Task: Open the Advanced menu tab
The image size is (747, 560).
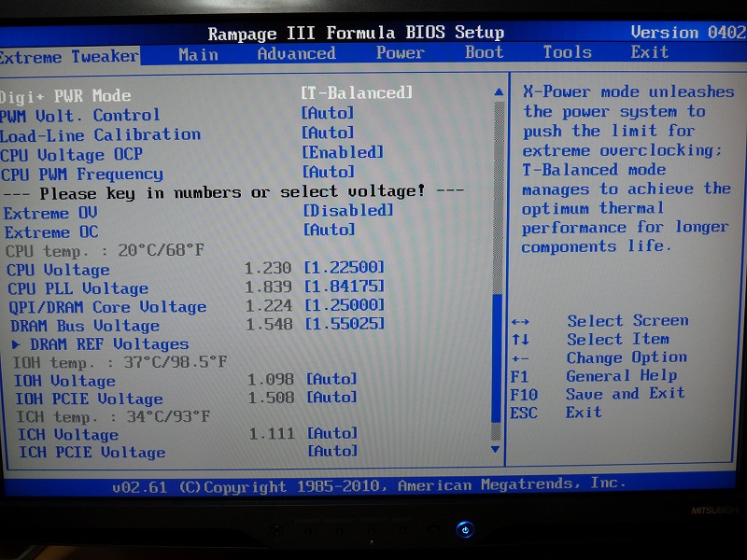Action: click(296, 53)
